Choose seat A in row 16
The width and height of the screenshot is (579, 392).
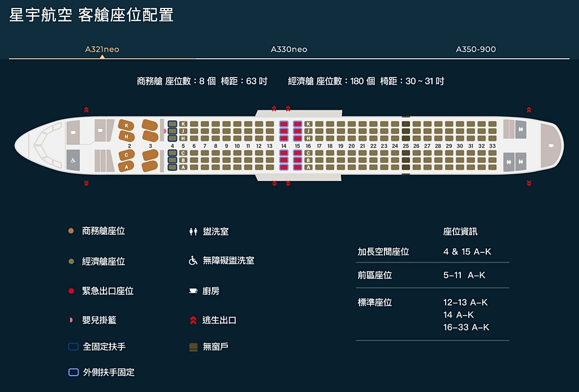(308, 167)
